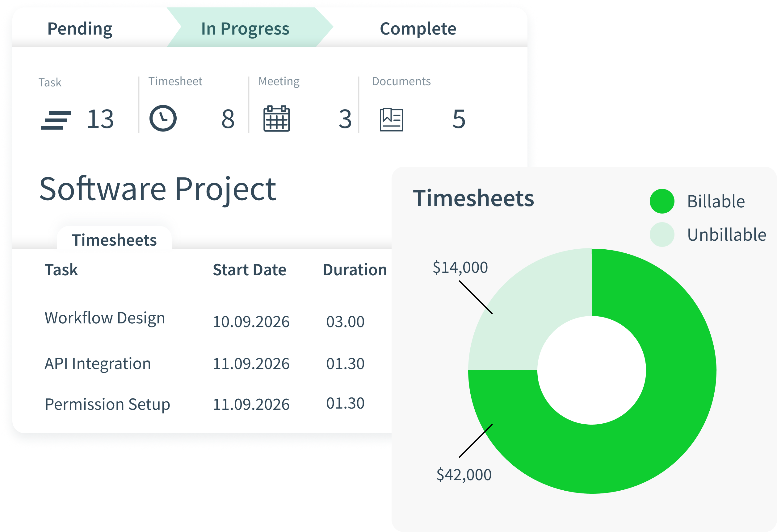The height and width of the screenshot is (532, 777).
Task: Toggle Billable visibility in the legend
Action: point(716,201)
